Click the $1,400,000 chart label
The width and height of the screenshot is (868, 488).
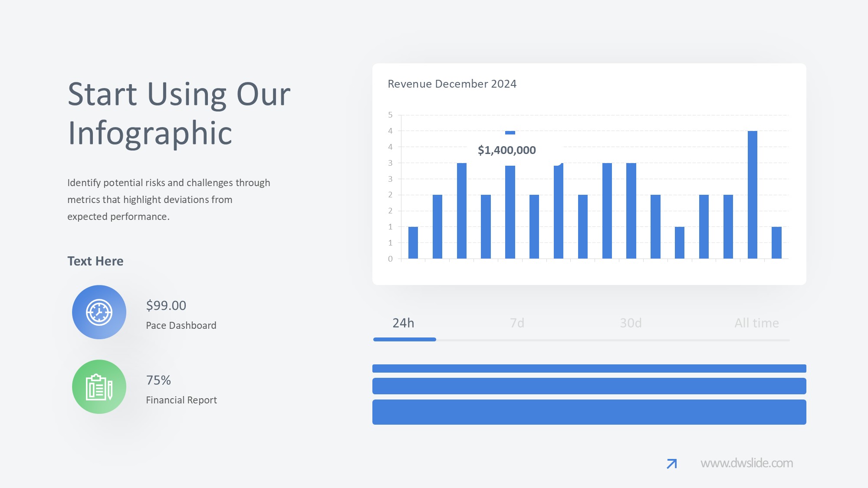[x=506, y=151]
